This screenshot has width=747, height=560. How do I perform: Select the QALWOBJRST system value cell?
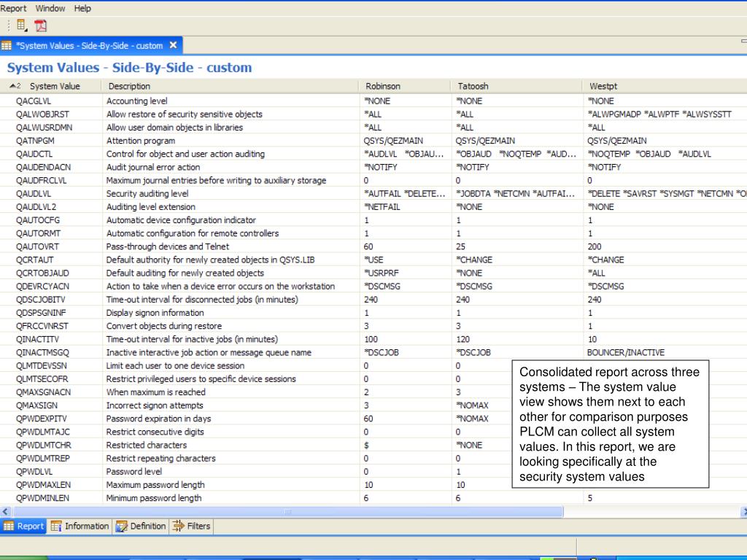click(42, 114)
